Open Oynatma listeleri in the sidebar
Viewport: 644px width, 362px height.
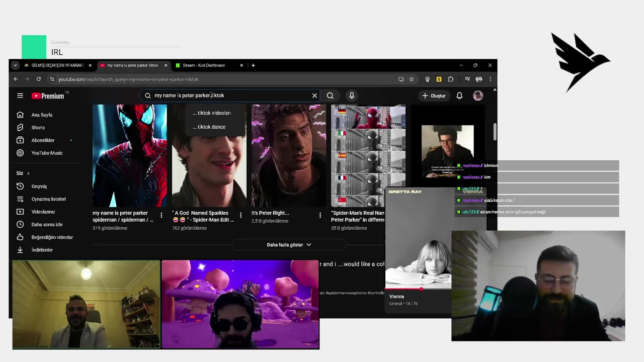48,199
